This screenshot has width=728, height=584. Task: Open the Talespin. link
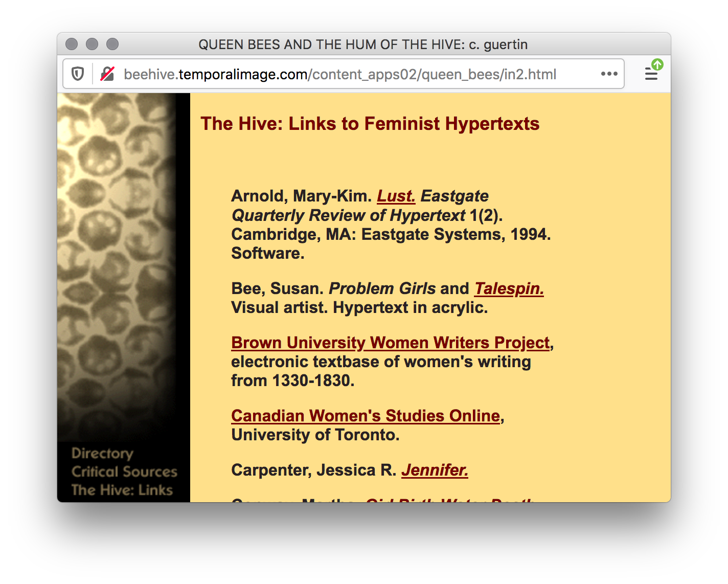click(x=509, y=288)
